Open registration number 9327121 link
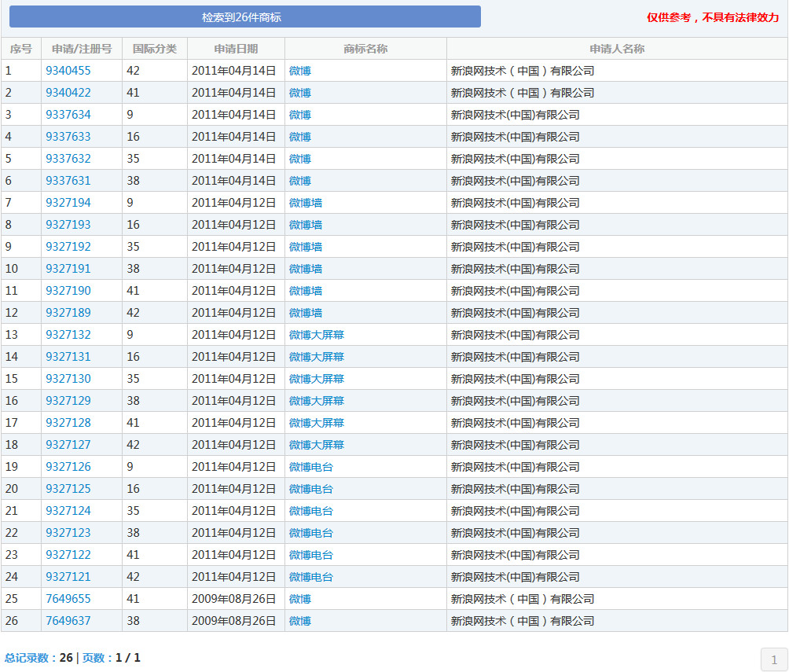The image size is (789, 672). click(68, 577)
